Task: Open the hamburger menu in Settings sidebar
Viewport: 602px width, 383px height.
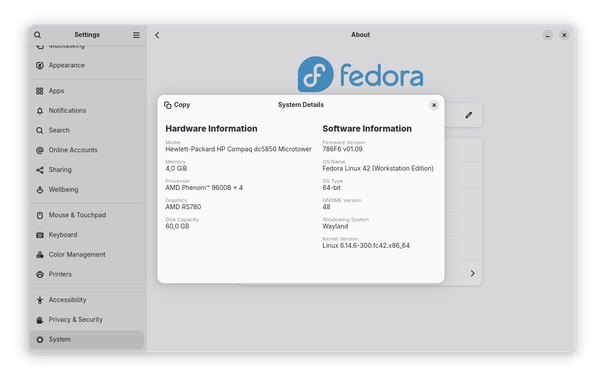Action: click(x=136, y=35)
